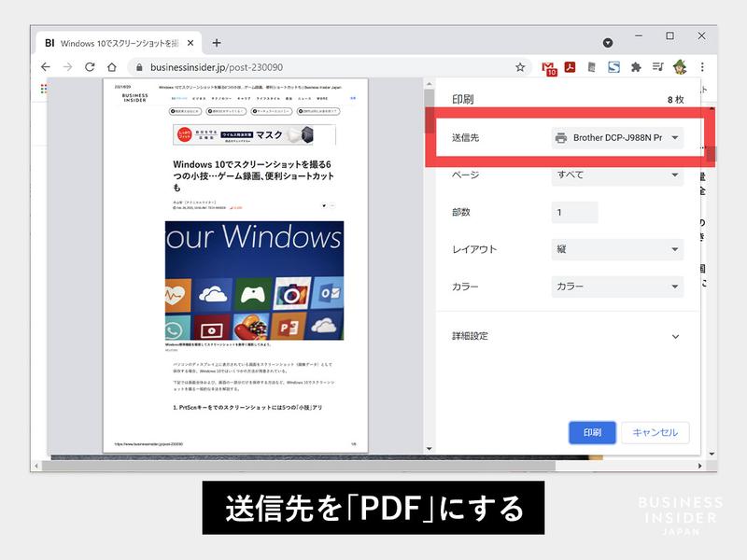Open the 送信先 destination printer dropdown

point(616,137)
